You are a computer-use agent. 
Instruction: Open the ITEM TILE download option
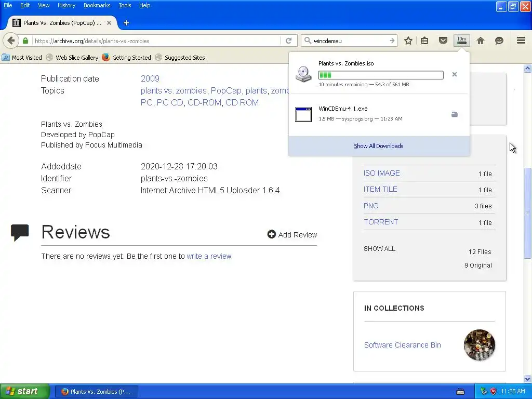click(x=380, y=189)
